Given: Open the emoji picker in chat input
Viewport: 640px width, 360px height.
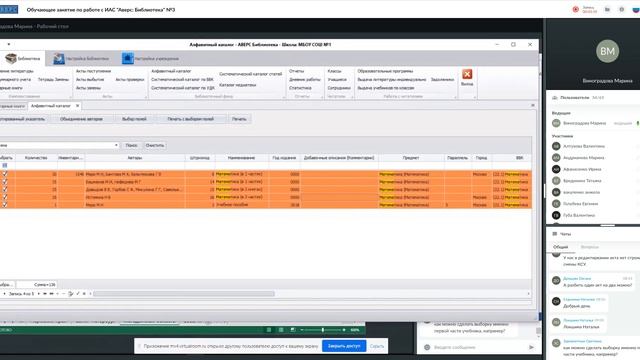Looking at the screenshot, I should tap(427, 347).
